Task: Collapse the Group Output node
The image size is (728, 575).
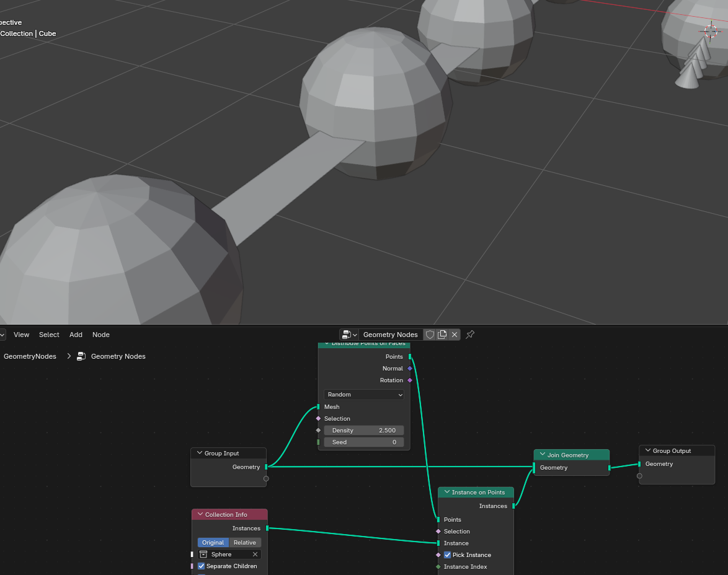Action: coord(647,450)
